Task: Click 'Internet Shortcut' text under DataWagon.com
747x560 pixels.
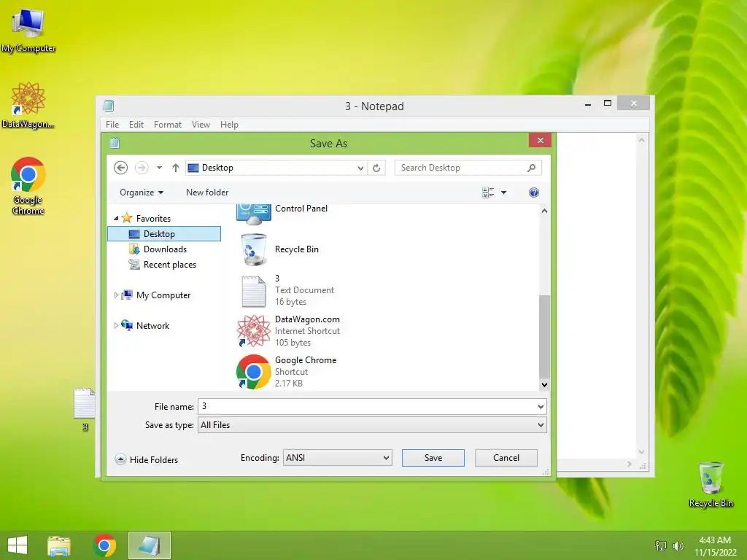Action: [x=307, y=331]
